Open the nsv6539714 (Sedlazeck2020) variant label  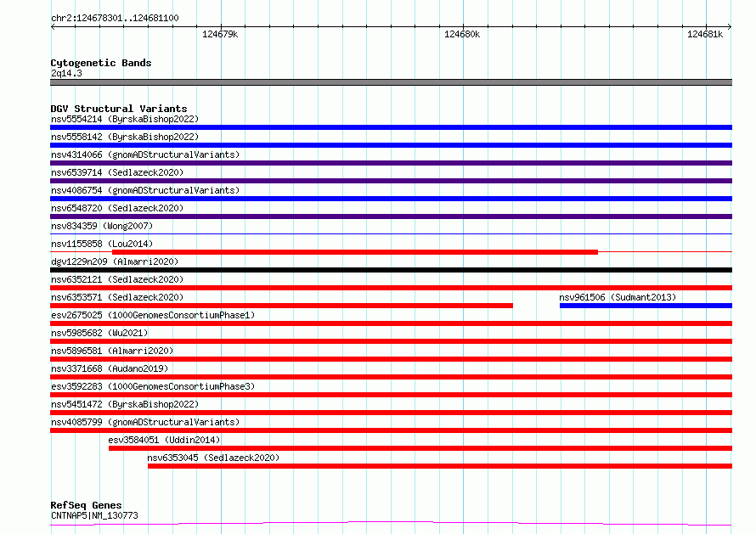pos(117,172)
